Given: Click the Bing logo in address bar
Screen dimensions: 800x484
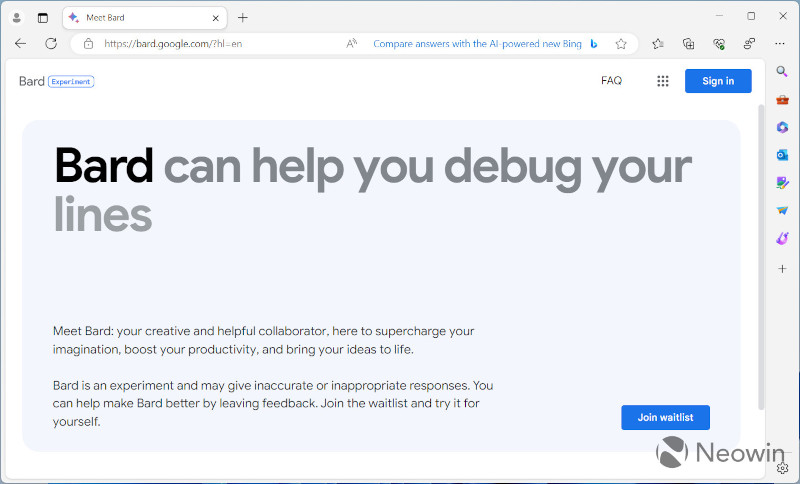Looking at the screenshot, I should coord(594,44).
